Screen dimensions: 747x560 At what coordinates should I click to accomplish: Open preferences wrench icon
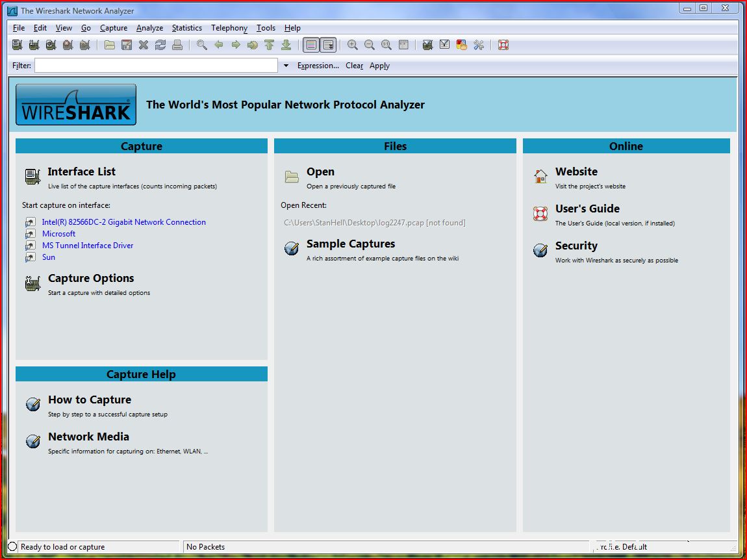[479, 45]
